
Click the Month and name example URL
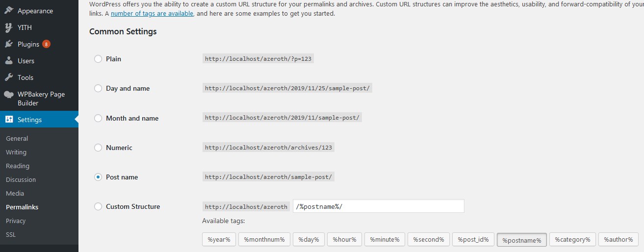[x=283, y=118]
